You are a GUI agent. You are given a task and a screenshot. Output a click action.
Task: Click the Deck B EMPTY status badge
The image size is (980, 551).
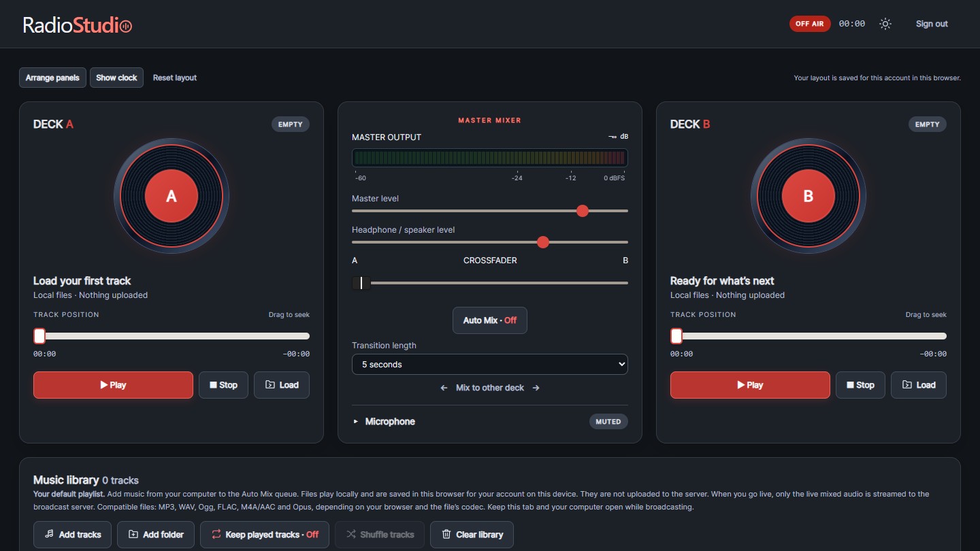(x=928, y=124)
